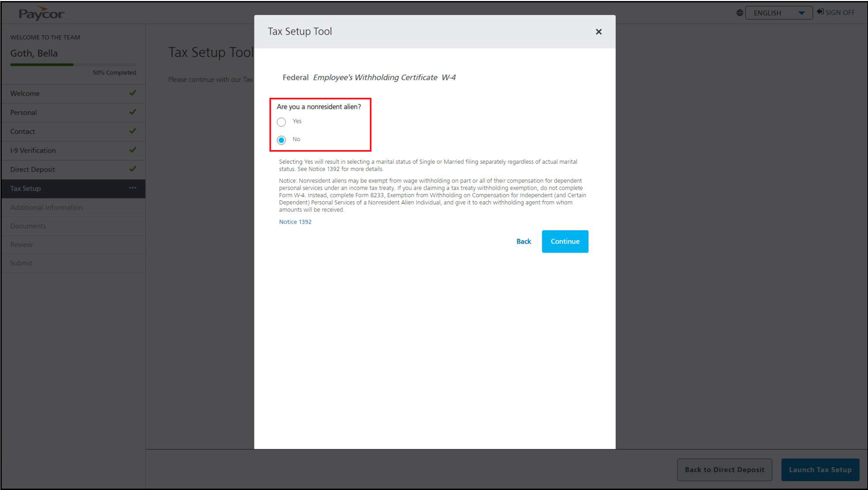Click the Tax Setup ellipsis icon
The width and height of the screenshot is (868, 490).
click(x=132, y=188)
